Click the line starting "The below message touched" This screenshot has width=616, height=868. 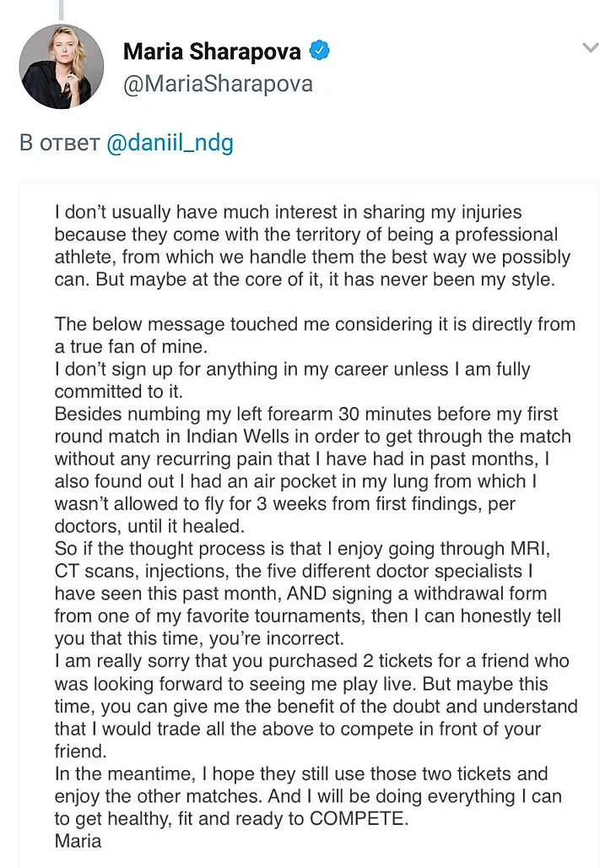[315, 323]
